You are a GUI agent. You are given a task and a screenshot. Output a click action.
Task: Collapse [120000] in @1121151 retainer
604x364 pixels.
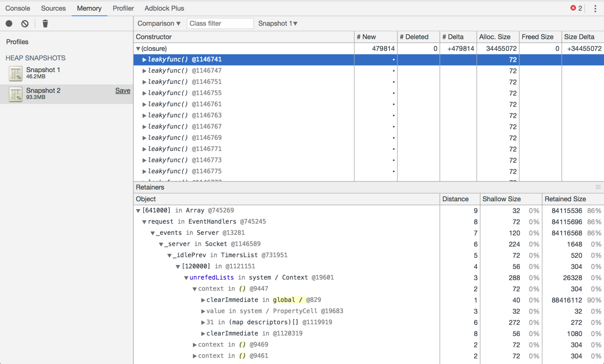178,267
